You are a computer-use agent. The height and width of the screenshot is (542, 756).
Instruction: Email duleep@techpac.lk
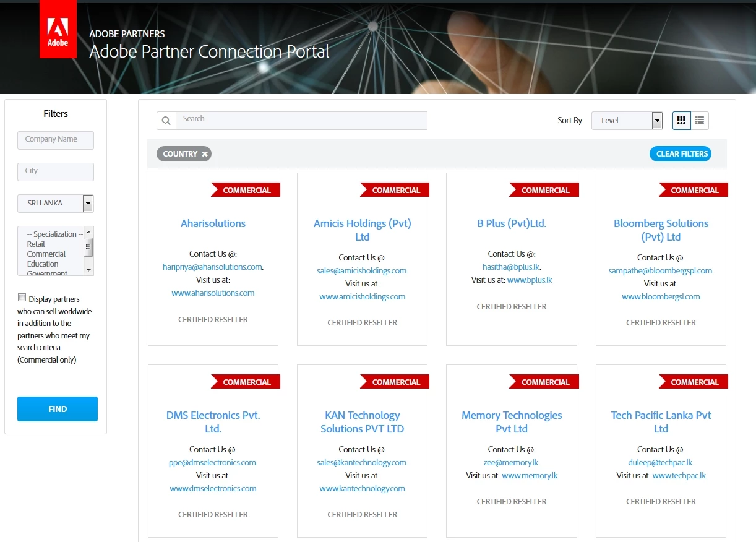click(660, 462)
